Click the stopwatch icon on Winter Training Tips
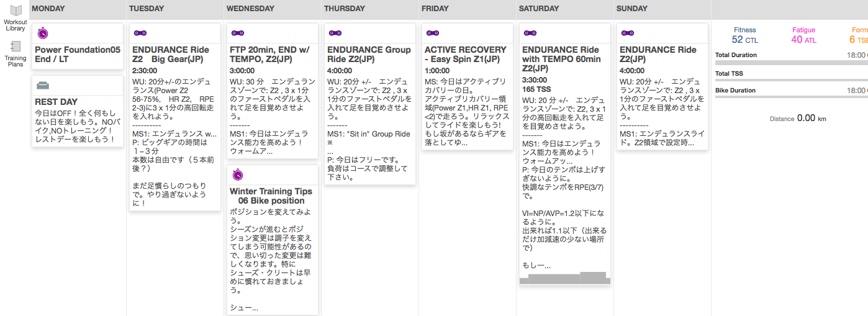The width and height of the screenshot is (868, 316). click(237, 174)
